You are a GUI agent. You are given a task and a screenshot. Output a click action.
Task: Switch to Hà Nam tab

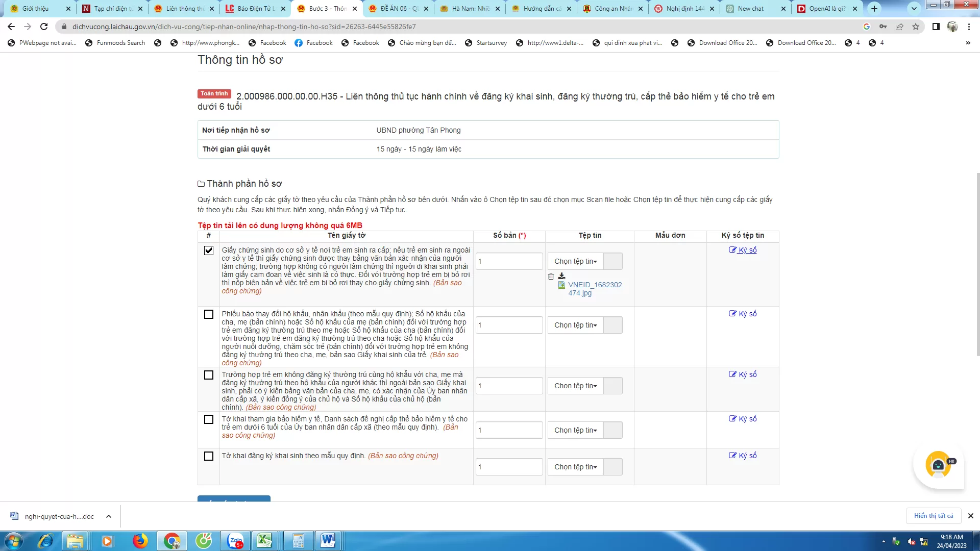pyautogui.click(x=471, y=9)
